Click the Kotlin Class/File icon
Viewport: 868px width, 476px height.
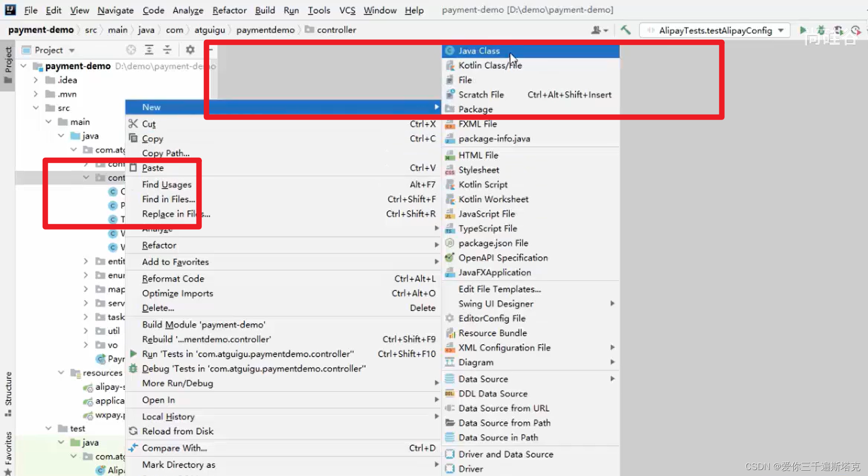click(450, 65)
